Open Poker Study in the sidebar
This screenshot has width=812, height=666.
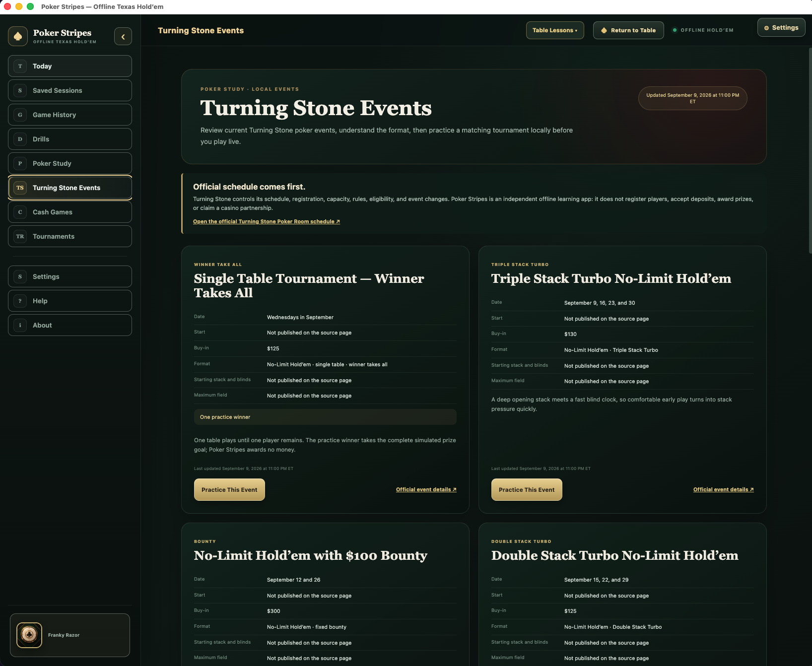70,163
